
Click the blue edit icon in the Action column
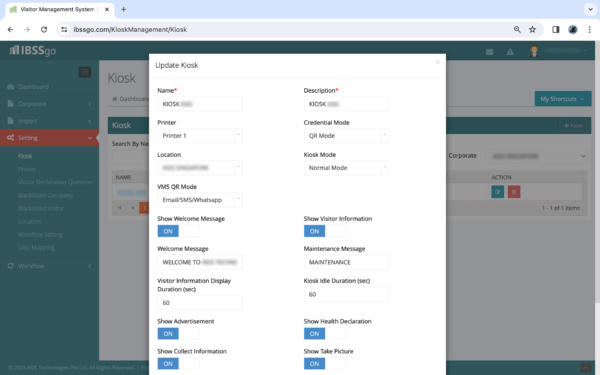(x=497, y=192)
